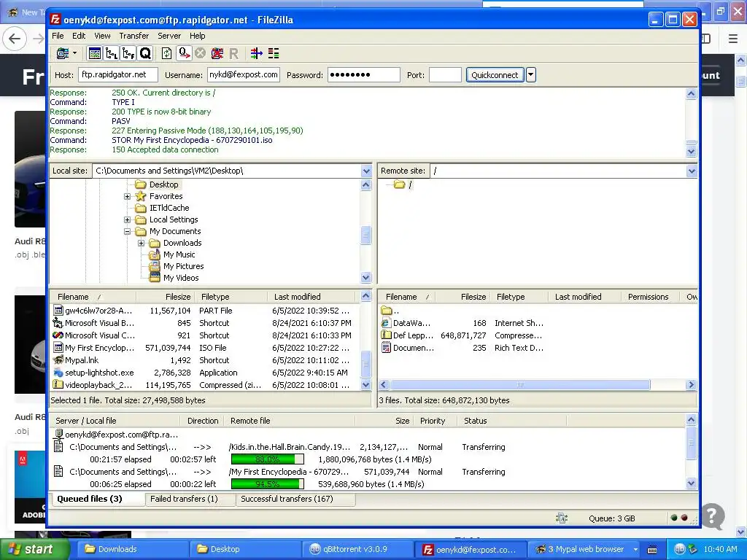Select gw4c6lw7or28 PART file icon
Viewport: 747px width, 560px height.
click(58, 311)
